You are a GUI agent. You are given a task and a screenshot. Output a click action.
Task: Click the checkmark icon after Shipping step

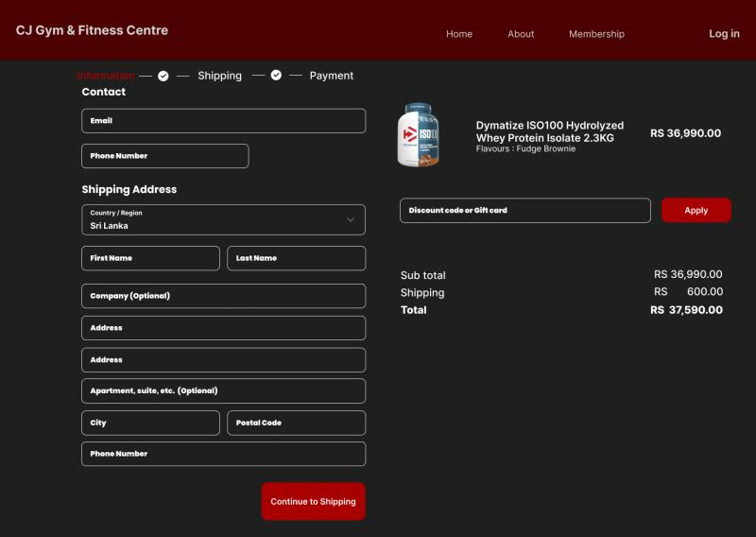pos(276,75)
